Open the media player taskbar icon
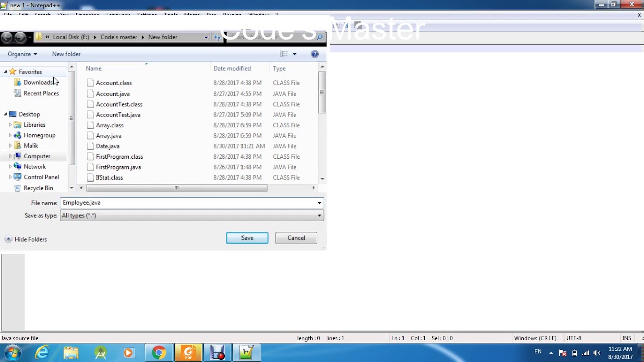 pyautogui.click(x=128, y=353)
